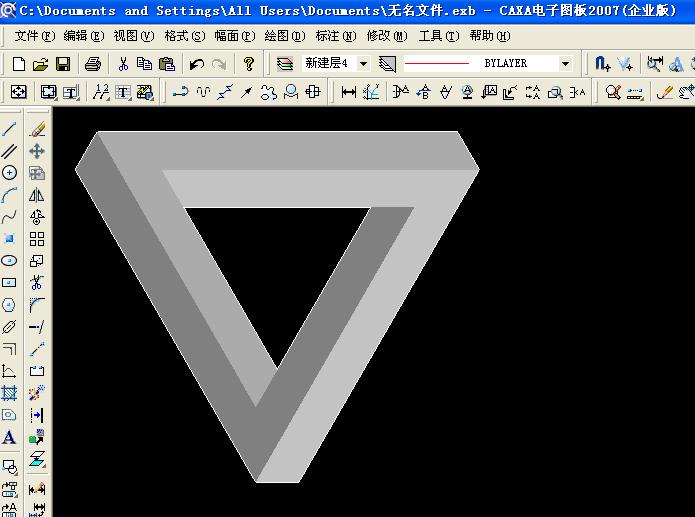Click the title block T frame icon
695x517 pixels.
click(70, 92)
